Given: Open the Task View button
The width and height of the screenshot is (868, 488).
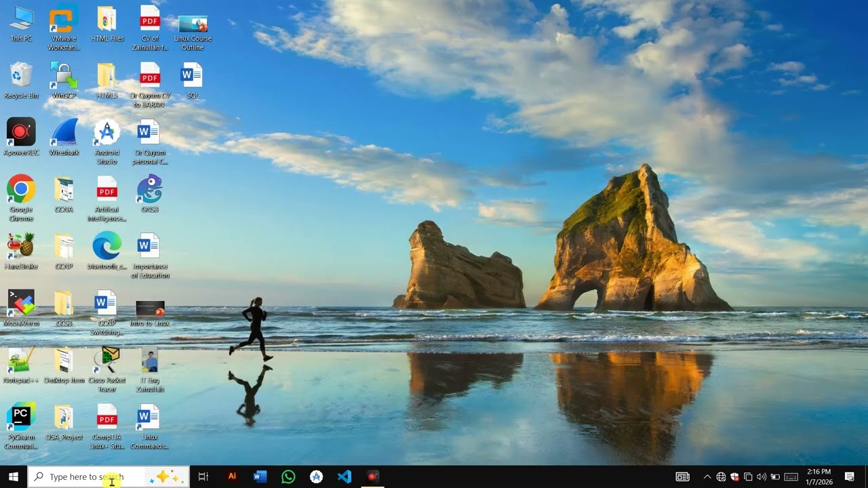Looking at the screenshot, I should coord(203,476).
